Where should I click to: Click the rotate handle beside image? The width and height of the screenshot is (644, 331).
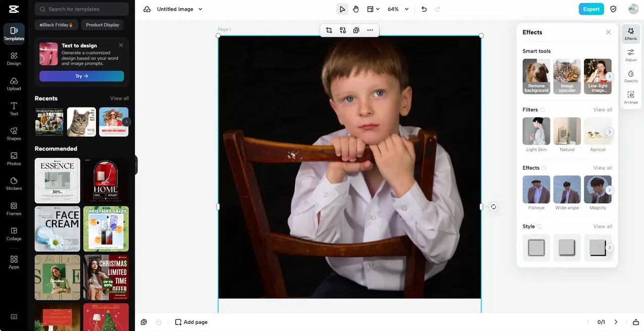[493, 207]
